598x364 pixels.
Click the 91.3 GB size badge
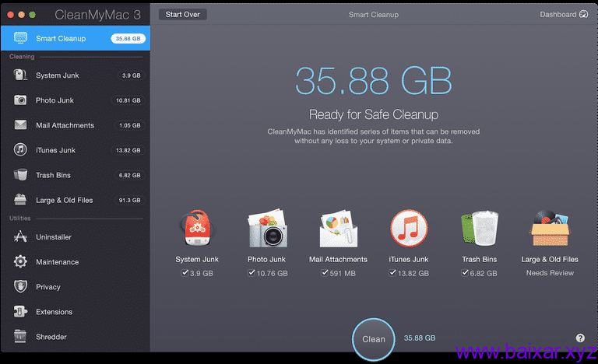(x=130, y=200)
